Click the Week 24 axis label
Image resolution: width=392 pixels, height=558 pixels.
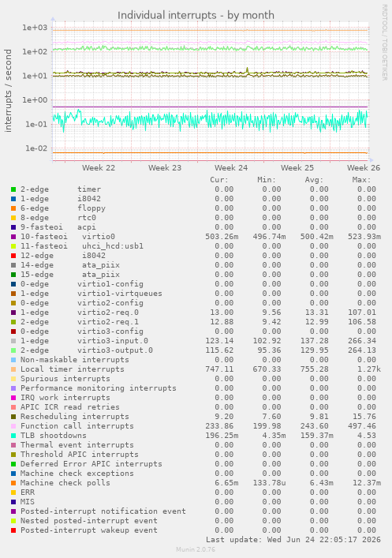(x=231, y=167)
